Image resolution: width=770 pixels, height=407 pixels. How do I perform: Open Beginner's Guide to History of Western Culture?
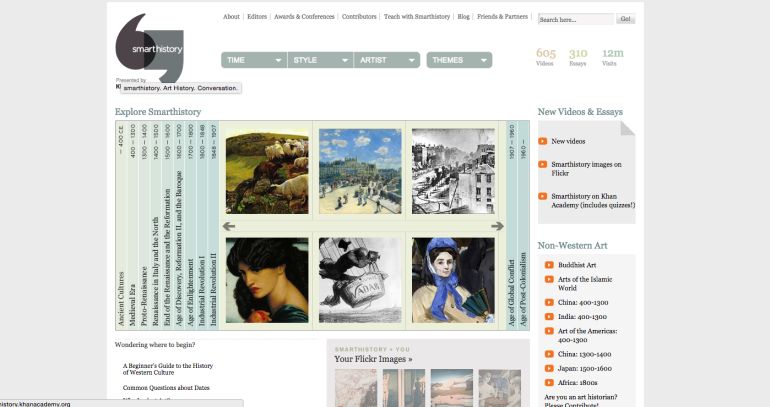click(x=167, y=369)
